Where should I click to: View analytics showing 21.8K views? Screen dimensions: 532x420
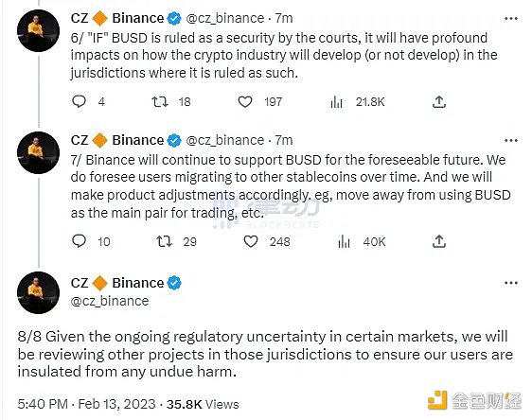(336, 102)
